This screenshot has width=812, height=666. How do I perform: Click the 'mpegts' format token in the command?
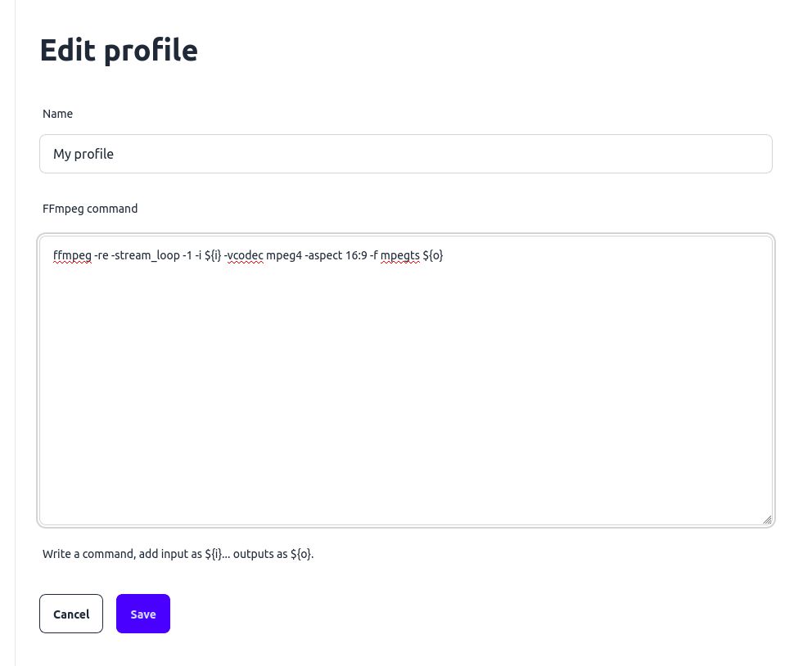click(399, 255)
